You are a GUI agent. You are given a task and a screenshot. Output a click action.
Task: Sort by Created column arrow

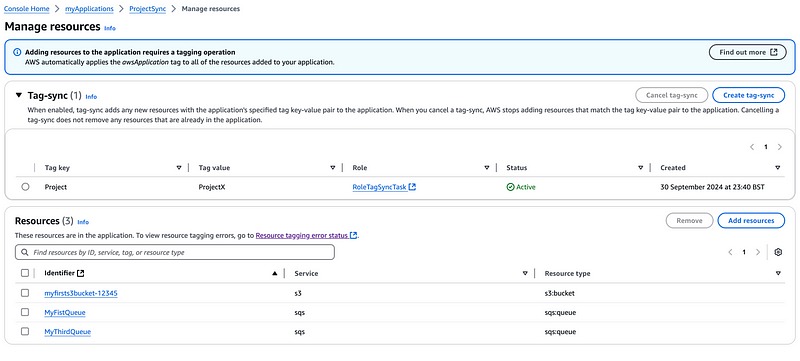(778, 168)
